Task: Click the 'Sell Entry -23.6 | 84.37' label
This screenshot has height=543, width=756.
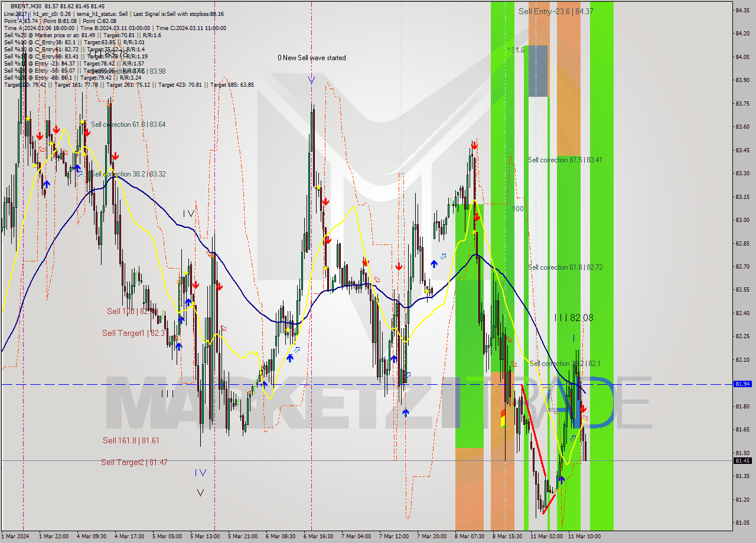Action: [556, 11]
